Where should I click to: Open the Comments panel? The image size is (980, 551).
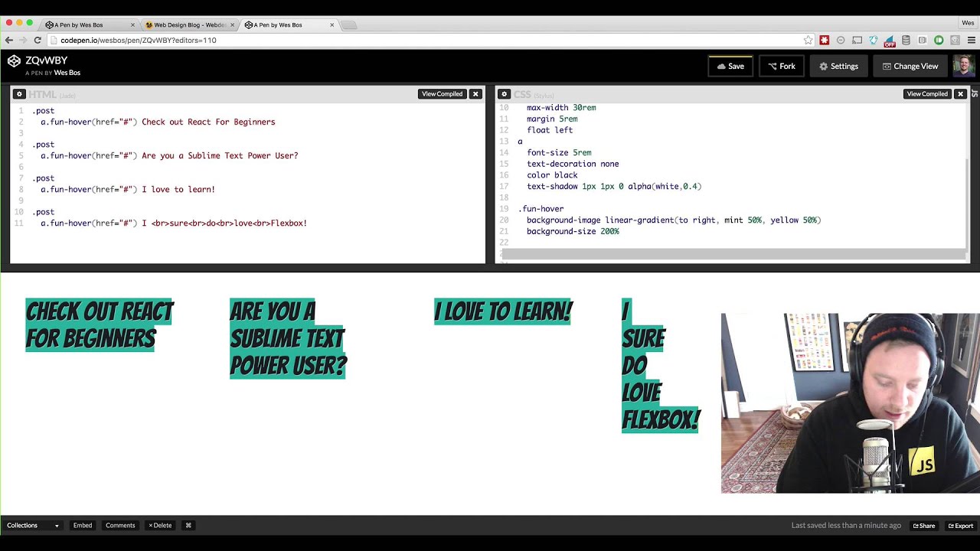[120, 525]
